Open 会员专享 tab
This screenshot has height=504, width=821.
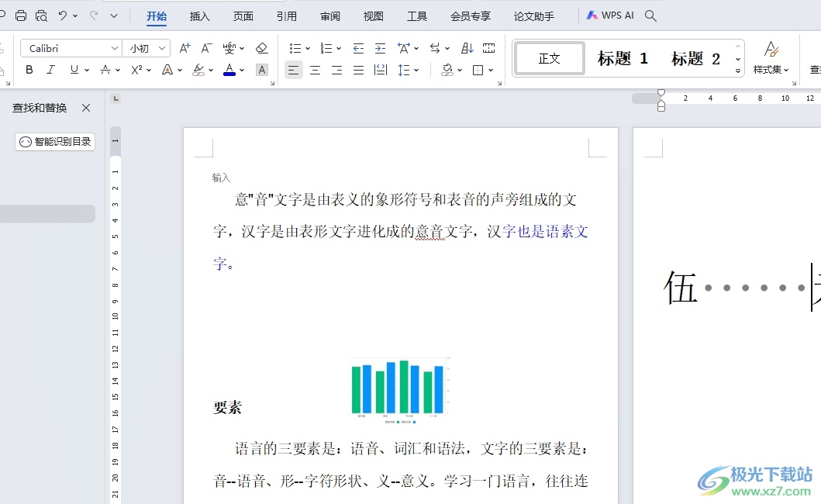[470, 16]
